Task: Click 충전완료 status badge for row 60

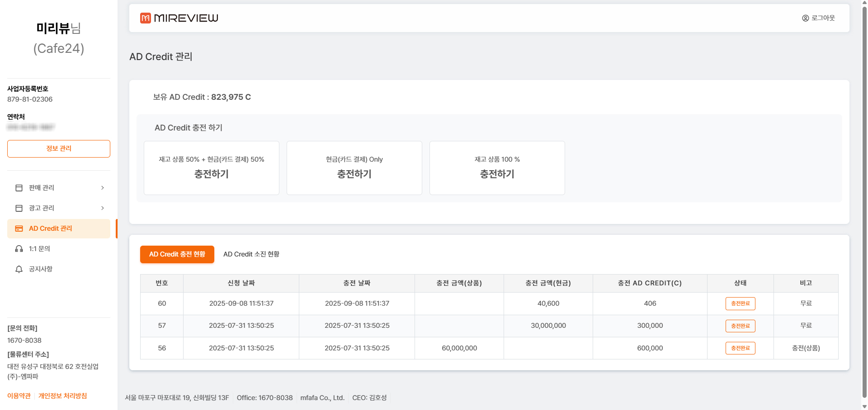Action: tap(740, 303)
